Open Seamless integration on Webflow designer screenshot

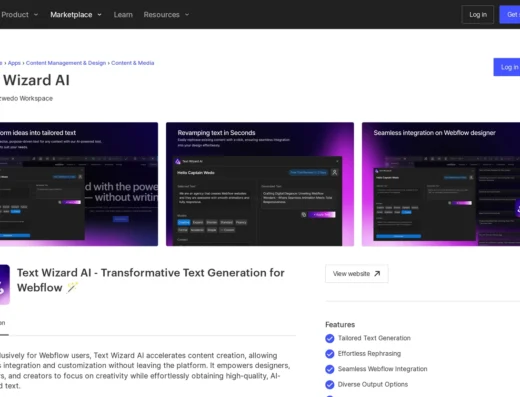(x=441, y=184)
